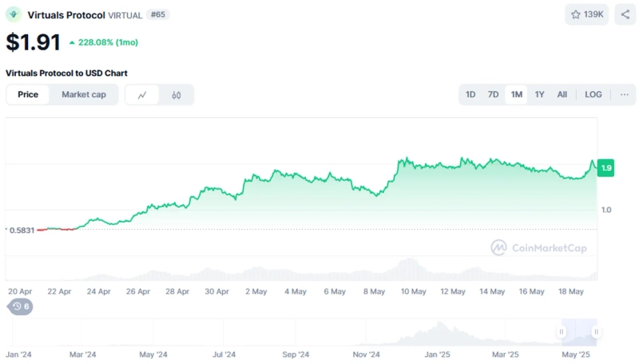
Task: Switch to candlestick chart view icon
Action: pos(177,95)
